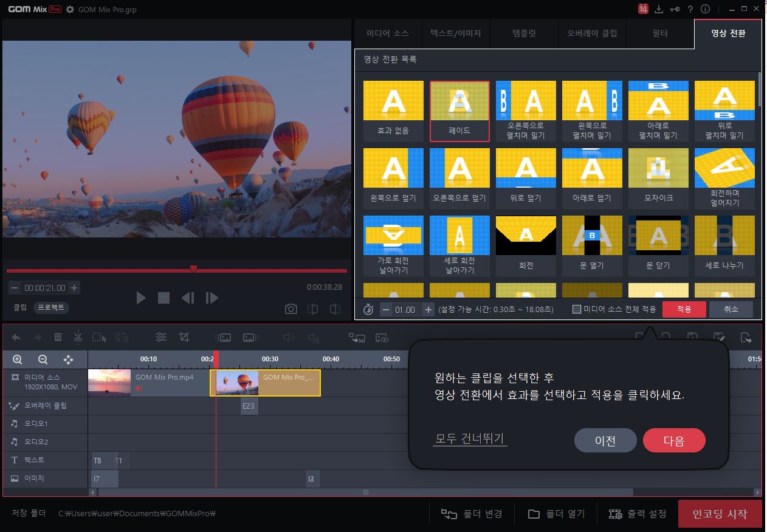
Task: Play the preview video
Action: (141, 298)
